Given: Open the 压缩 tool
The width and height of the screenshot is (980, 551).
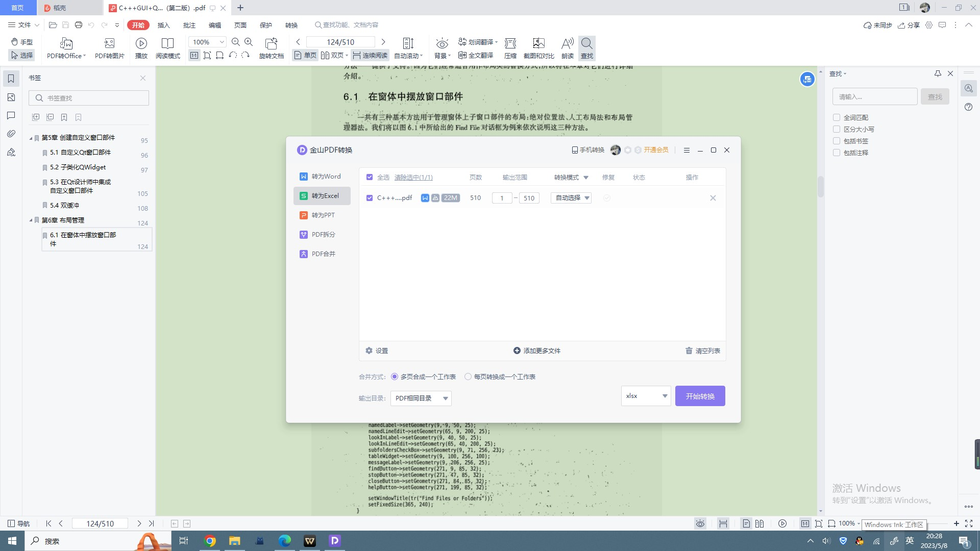Looking at the screenshot, I should [x=510, y=48].
